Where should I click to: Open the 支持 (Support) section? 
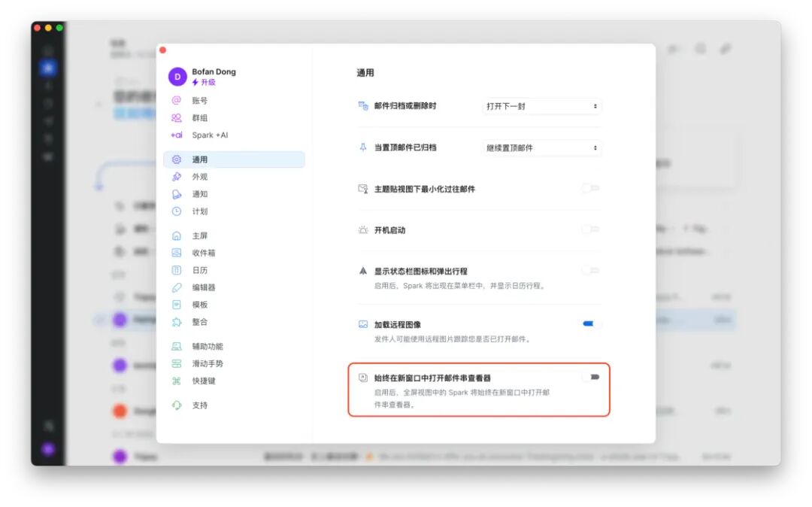pyautogui.click(x=199, y=405)
